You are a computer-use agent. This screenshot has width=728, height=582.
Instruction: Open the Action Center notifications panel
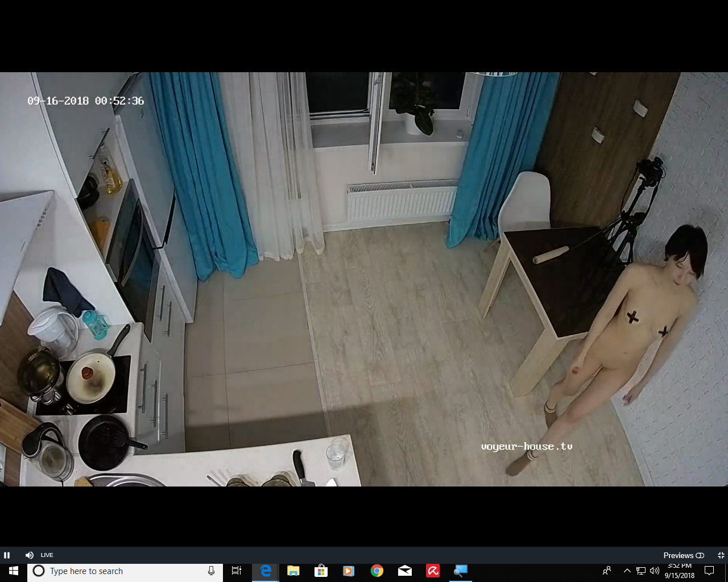point(709,571)
